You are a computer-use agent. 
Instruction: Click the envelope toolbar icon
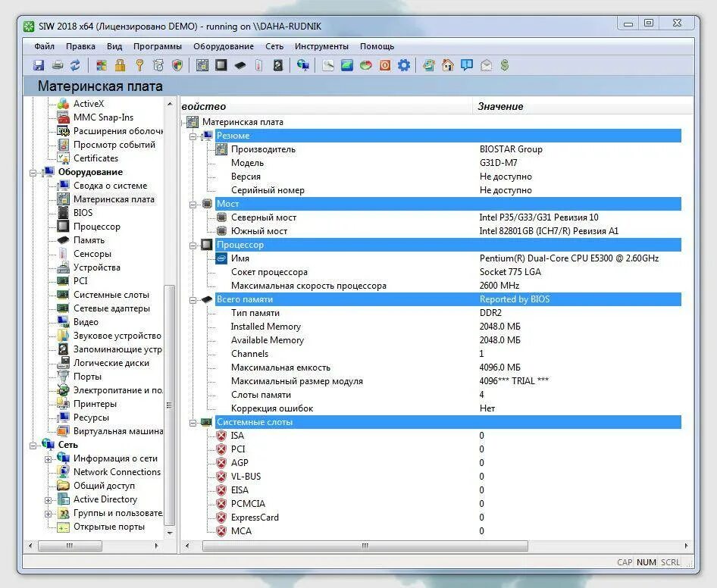click(x=486, y=65)
